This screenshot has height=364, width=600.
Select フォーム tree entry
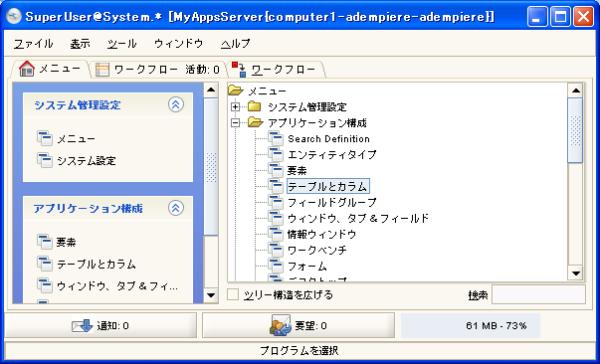307,267
